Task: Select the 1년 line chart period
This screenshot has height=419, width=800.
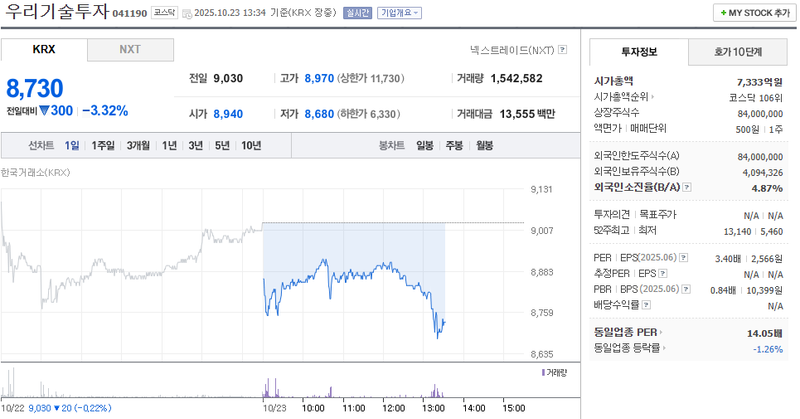Action: coord(169,146)
